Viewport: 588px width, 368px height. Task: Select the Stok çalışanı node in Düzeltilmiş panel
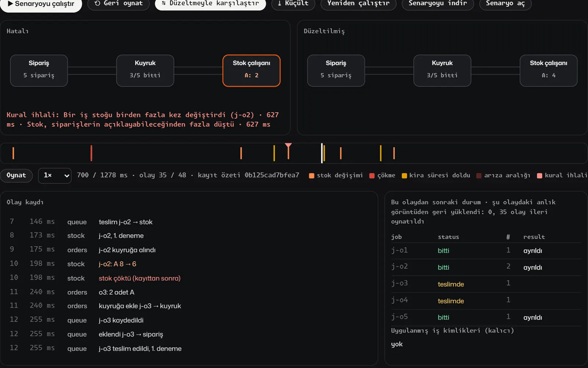[548, 71]
